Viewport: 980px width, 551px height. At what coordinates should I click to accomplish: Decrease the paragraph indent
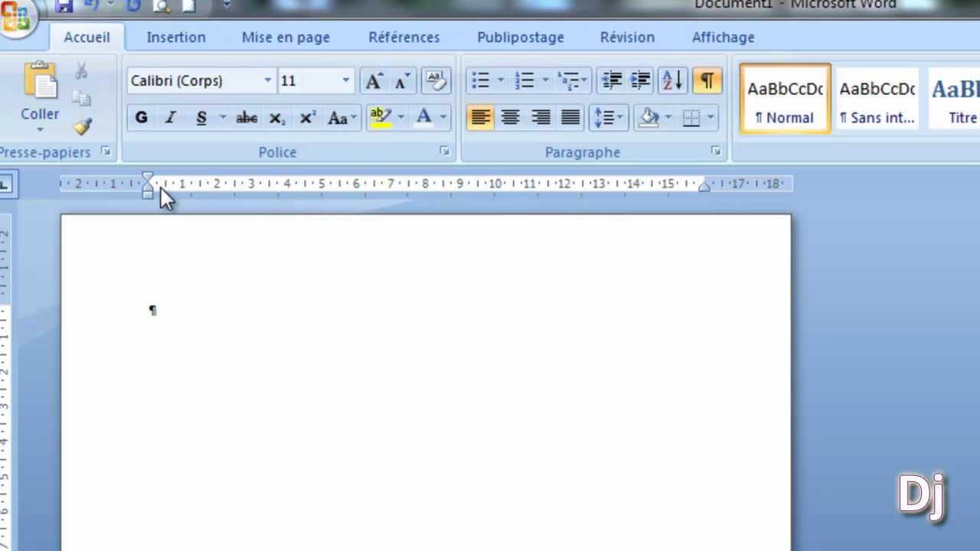click(611, 80)
